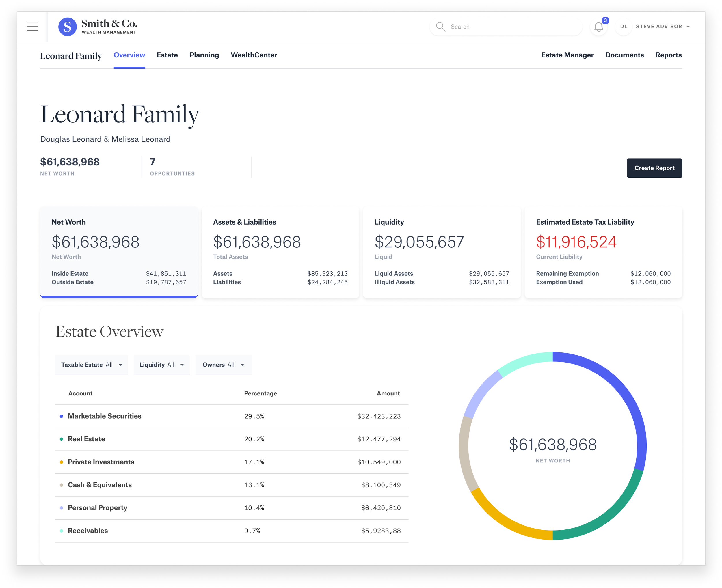The width and height of the screenshot is (722, 588).
Task: Open the Estate Manager section
Action: pos(567,55)
